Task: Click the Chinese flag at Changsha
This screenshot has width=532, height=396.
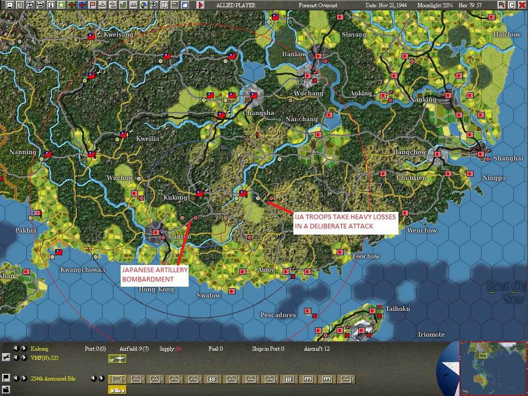Action: tap(254, 95)
